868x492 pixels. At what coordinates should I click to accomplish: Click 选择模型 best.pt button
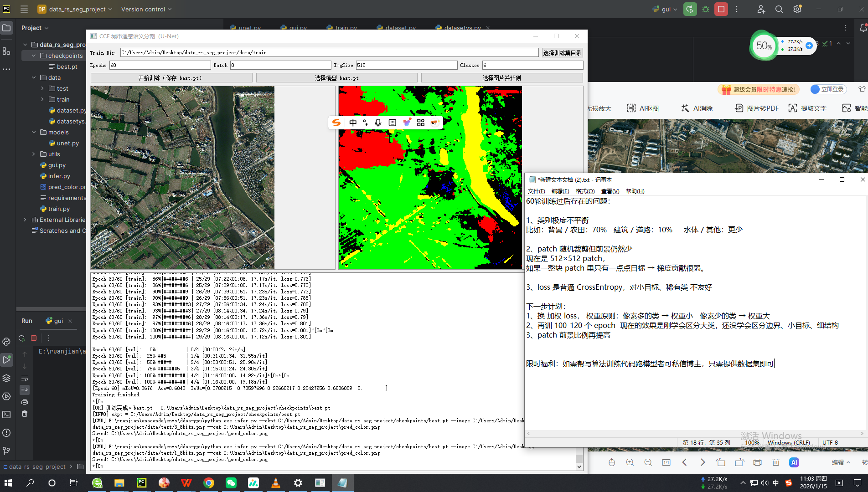336,78
